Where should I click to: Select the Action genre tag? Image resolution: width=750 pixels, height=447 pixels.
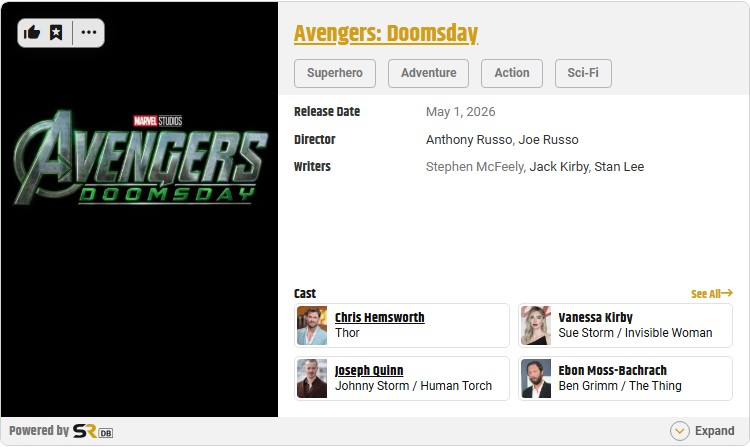click(512, 73)
